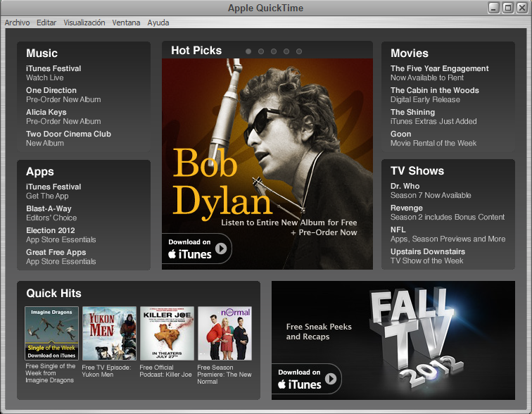Image resolution: width=532 pixels, height=414 pixels.
Task: Open the Killer Joe poster thumbnail
Action: tap(167, 333)
